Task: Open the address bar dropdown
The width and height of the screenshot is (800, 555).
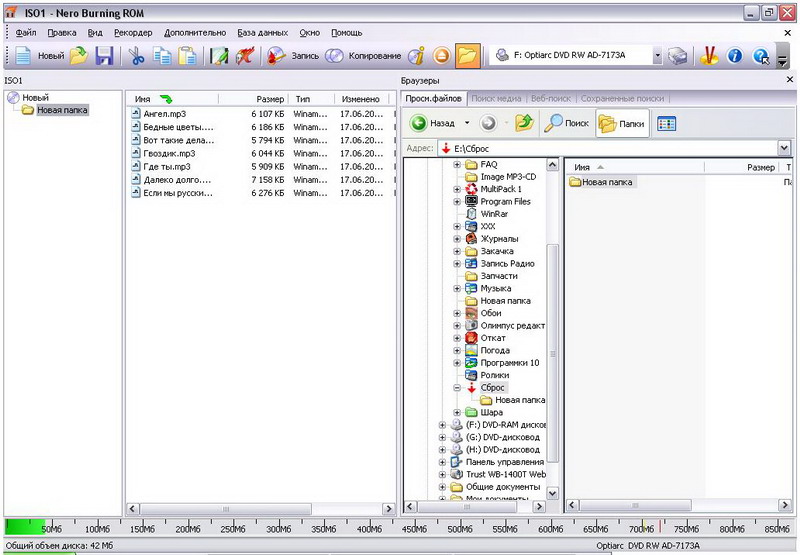Action: point(785,148)
